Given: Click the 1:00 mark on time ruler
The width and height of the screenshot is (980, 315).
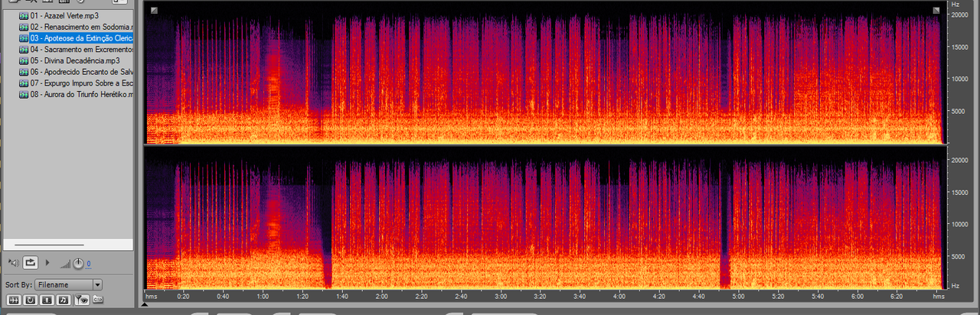Looking at the screenshot, I should click(263, 296).
